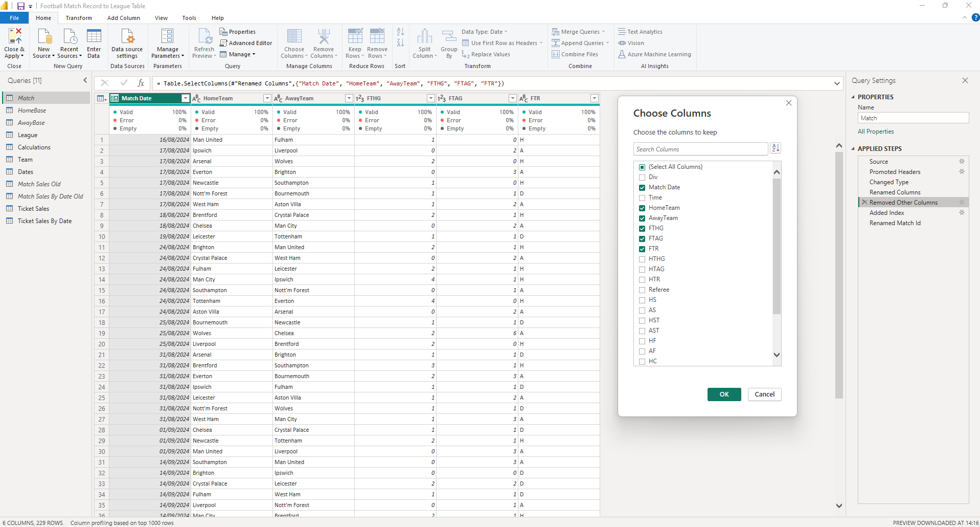Click Close & Apply to save changes
The image size is (980, 527).
click(14, 43)
